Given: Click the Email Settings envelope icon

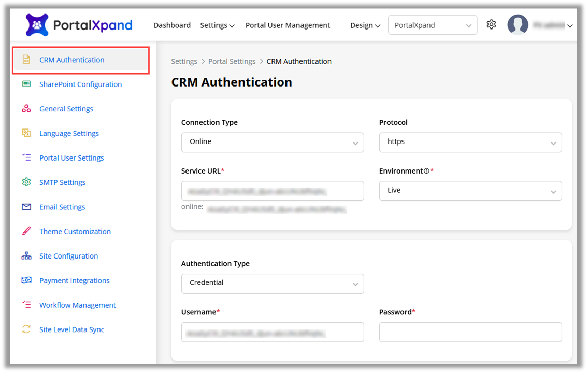Looking at the screenshot, I should (26, 207).
